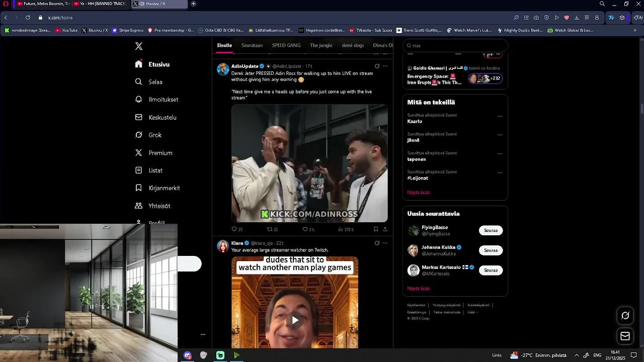Open the weather widget in taskbar
The image size is (644, 362).
click(538, 355)
